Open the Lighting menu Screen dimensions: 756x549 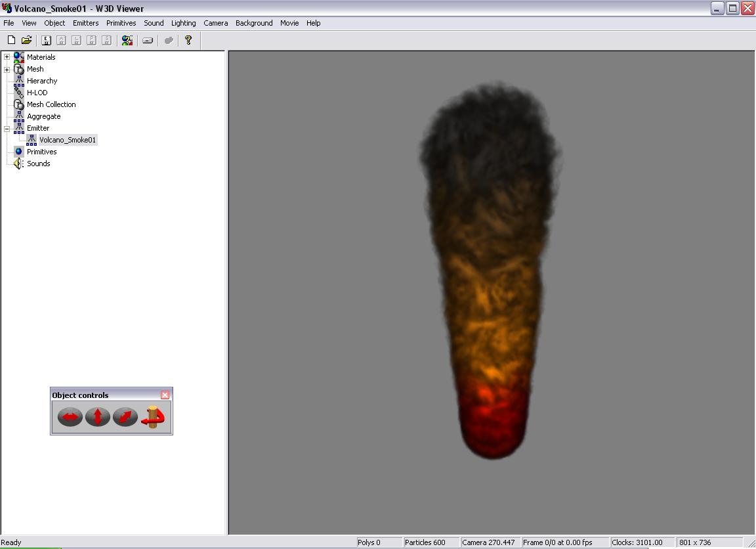183,23
